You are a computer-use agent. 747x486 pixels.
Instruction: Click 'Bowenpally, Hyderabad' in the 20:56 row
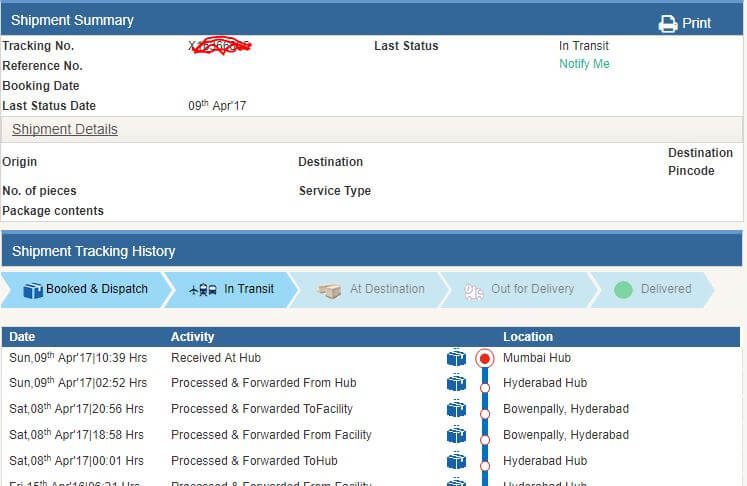coord(566,409)
